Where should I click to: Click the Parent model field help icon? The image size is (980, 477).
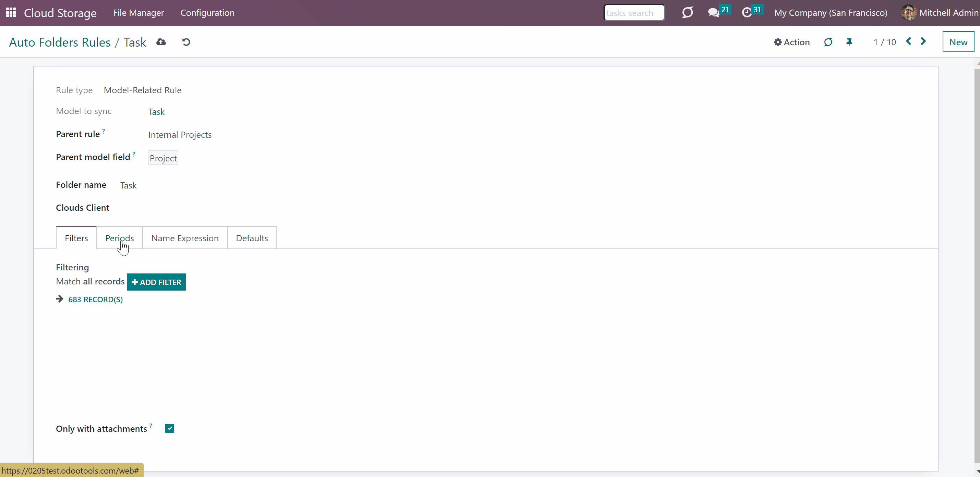point(134,154)
